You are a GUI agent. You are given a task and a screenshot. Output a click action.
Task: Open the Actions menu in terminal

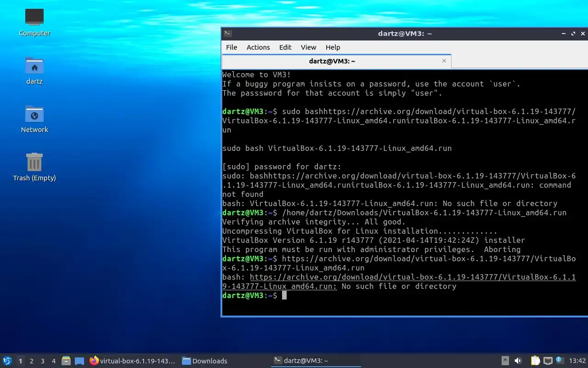pyautogui.click(x=258, y=47)
